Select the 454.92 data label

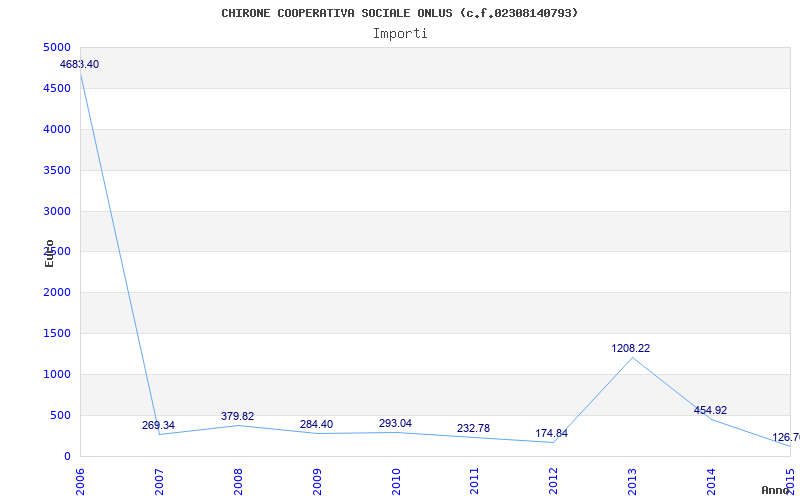(x=710, y=410)
